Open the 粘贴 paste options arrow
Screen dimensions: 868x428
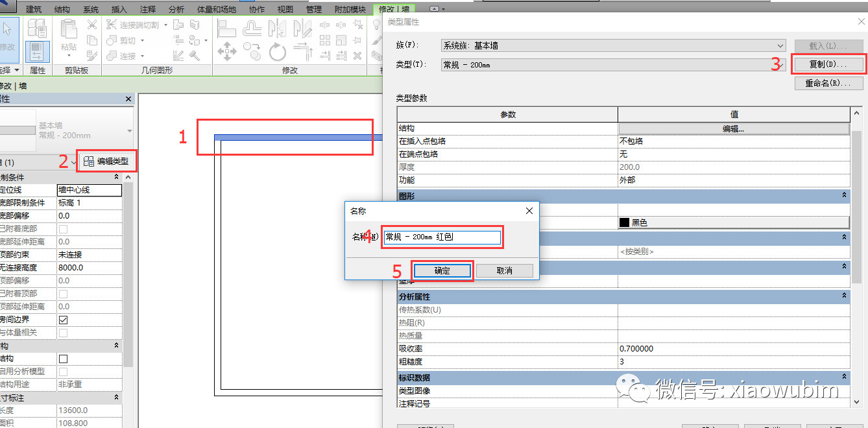tap(69, 56)
